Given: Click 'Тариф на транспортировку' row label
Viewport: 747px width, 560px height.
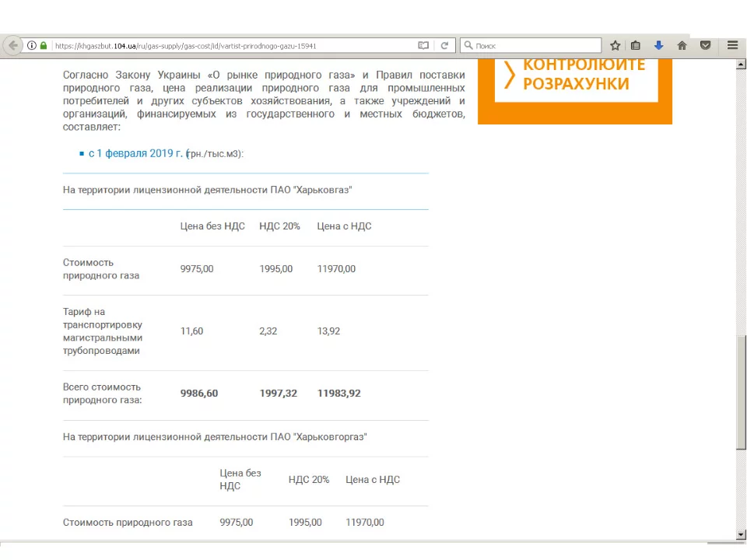Looking at the screenshot, I should 103,331.
